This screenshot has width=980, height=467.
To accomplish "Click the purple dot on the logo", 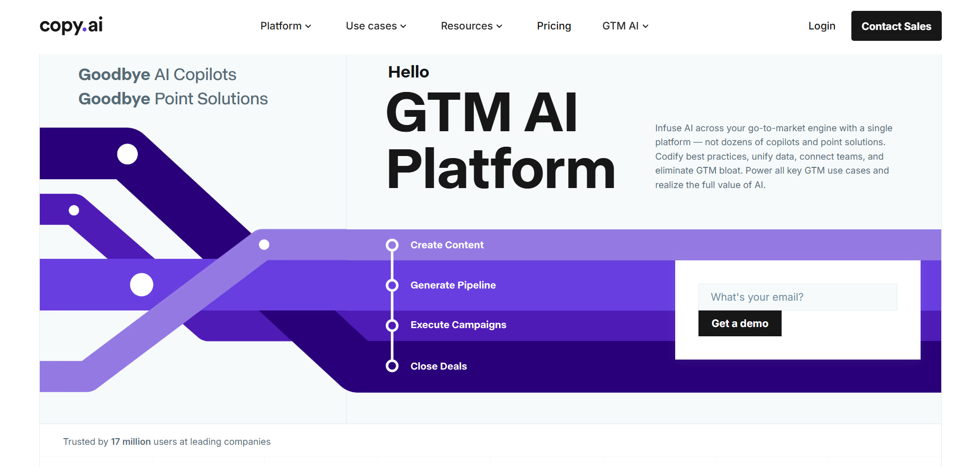I will [84, 30].
